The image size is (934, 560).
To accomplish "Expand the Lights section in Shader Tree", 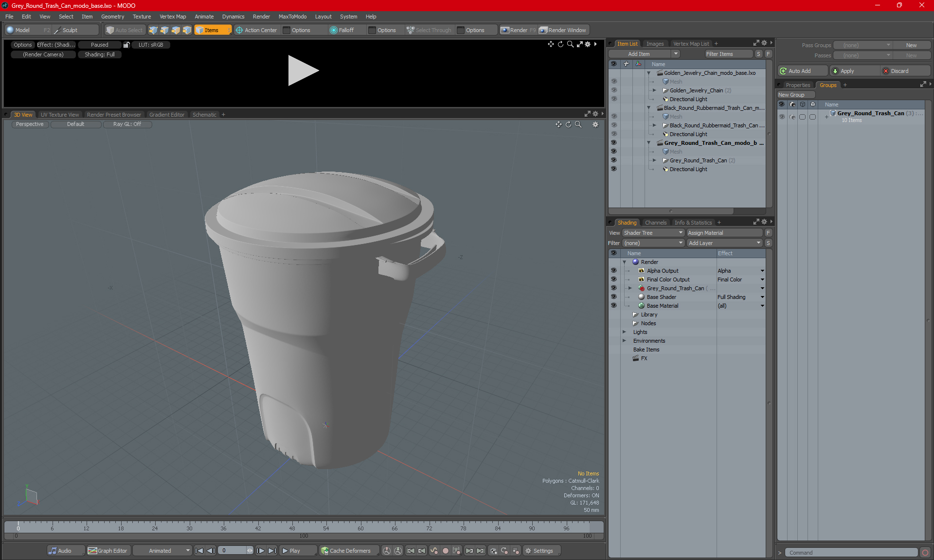I will (x=625, y=332).
